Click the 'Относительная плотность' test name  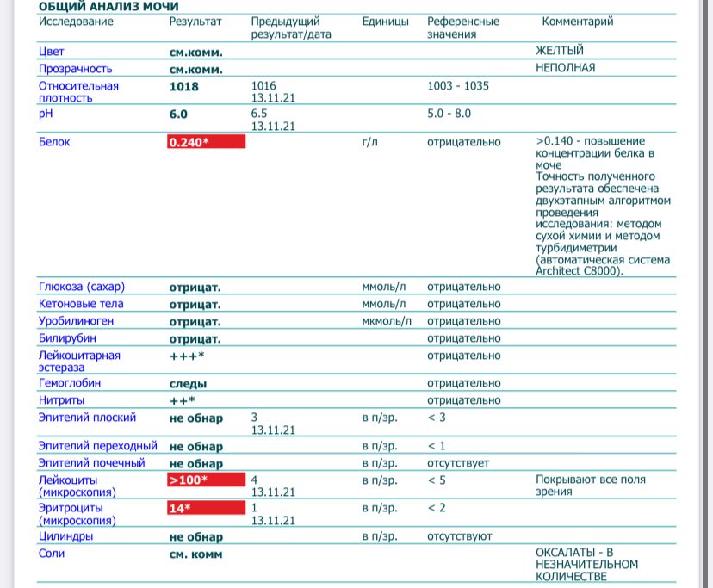(x=78, y=92)
